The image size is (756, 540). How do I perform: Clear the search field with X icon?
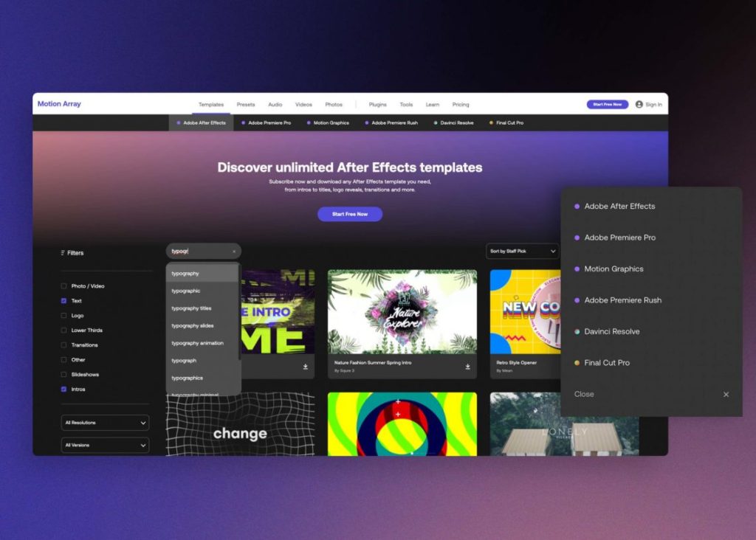tap(234, 252)
